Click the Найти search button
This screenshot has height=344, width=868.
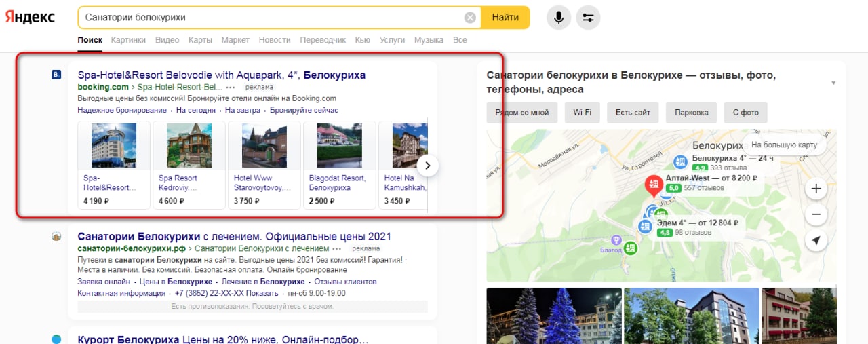tap(505, 17)
